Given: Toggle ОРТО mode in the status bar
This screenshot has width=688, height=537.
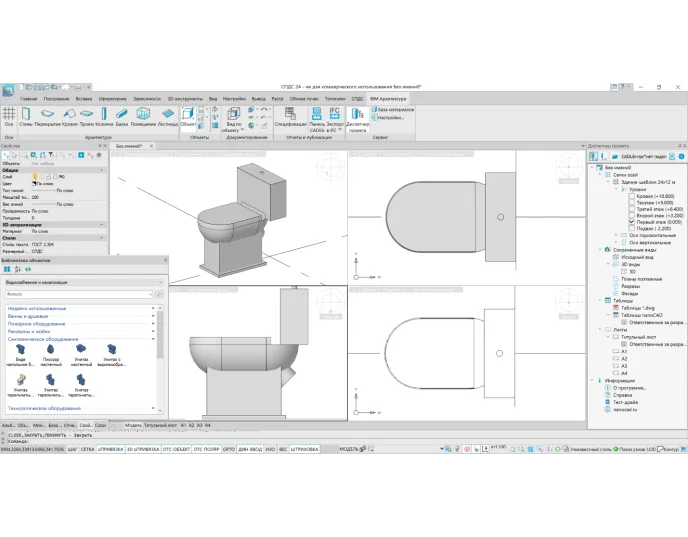Looking at the screenshot, I should click(229, 450).
